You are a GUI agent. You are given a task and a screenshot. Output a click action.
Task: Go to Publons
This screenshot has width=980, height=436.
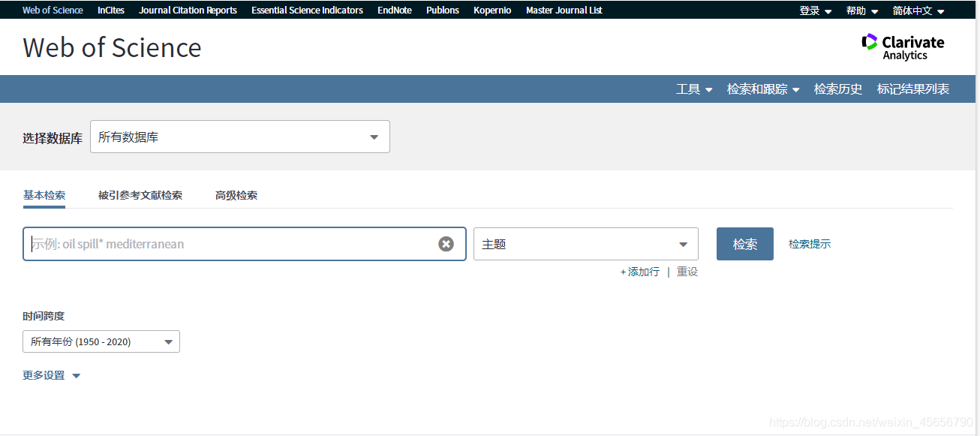443,11
